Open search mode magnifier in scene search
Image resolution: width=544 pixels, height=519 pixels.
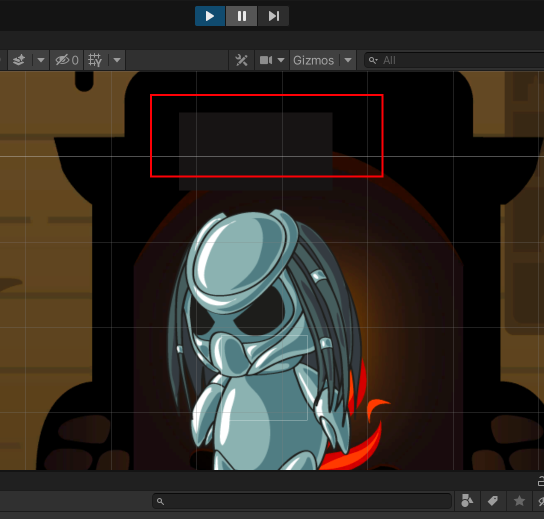[x=373, y=60]
